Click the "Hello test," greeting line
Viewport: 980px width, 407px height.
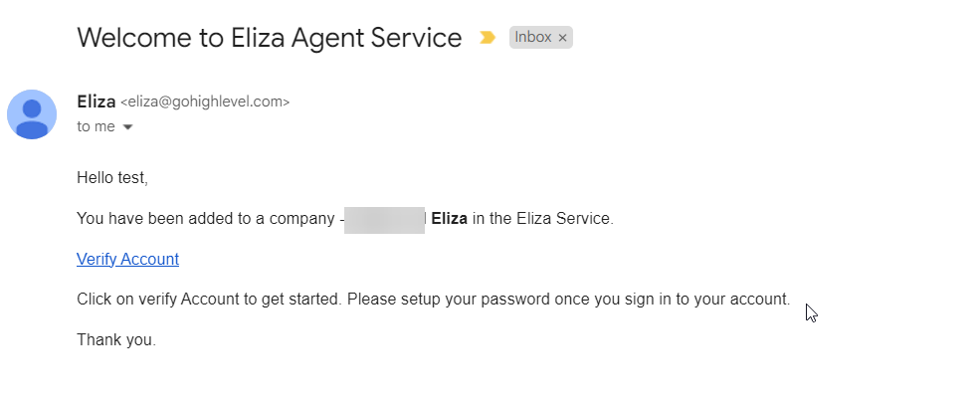(x=111, y=178)
